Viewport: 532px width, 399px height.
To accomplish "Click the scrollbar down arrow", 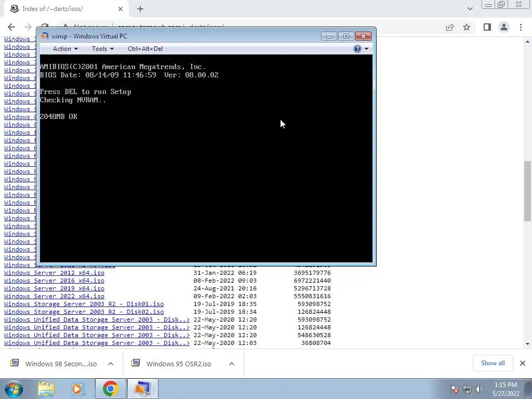I will pos(527,344).
